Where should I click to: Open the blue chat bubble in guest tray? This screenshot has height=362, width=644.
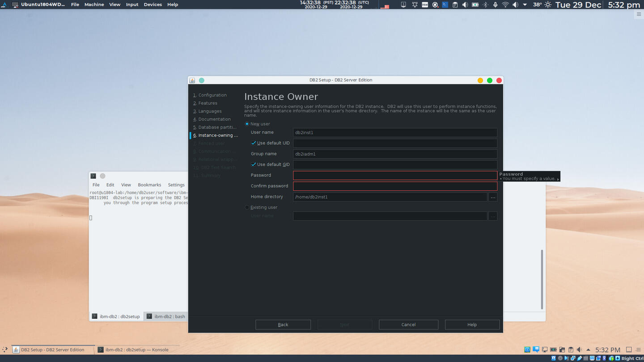point(536,349)
